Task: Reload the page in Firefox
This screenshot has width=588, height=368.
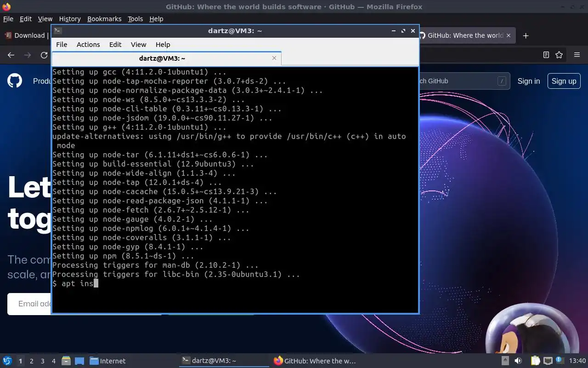Action: coord(44,55)
